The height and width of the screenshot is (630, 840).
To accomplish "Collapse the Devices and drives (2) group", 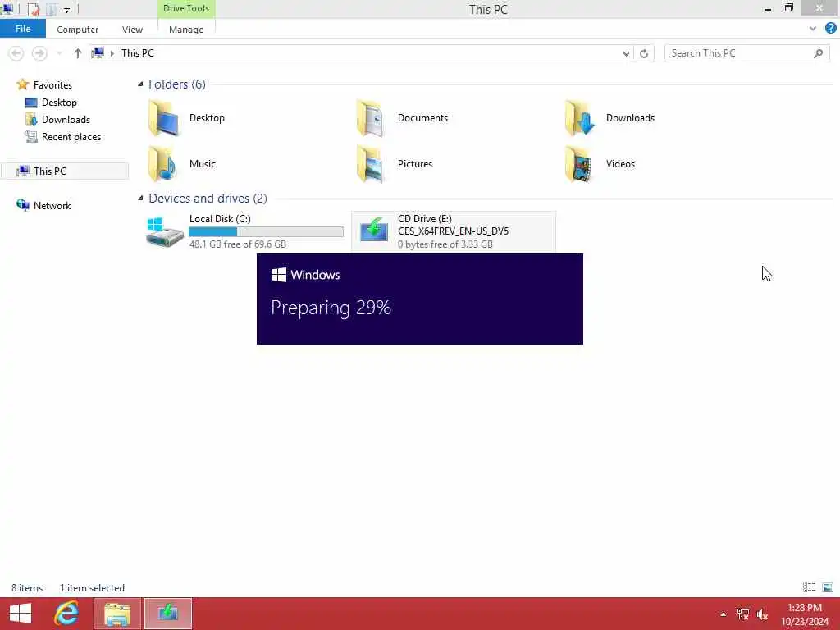I will [140, 199].
